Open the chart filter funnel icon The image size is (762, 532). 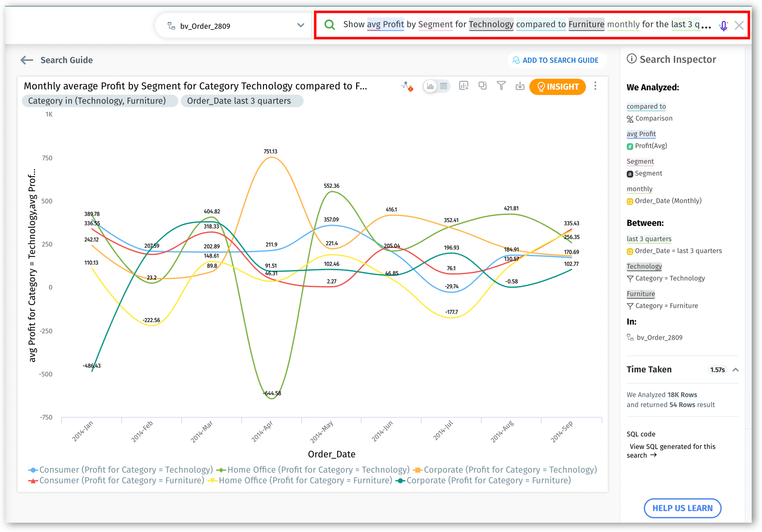[x=501, y=86]
